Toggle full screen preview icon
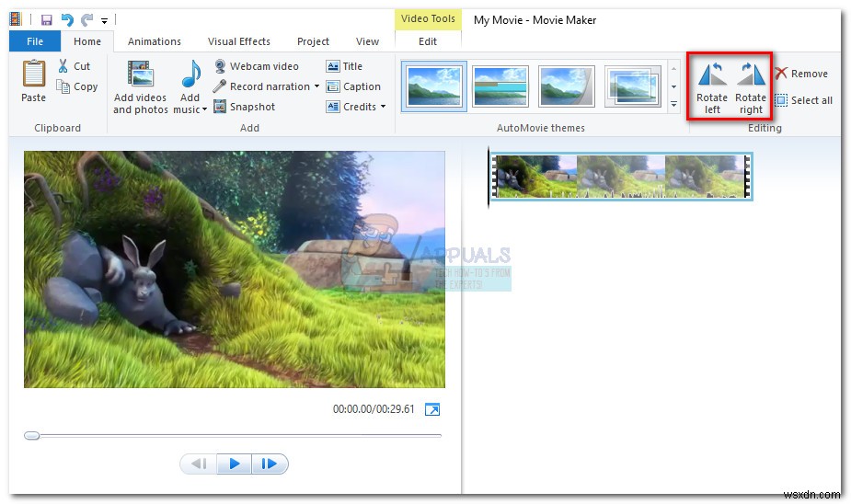 [x=432, y=409]
